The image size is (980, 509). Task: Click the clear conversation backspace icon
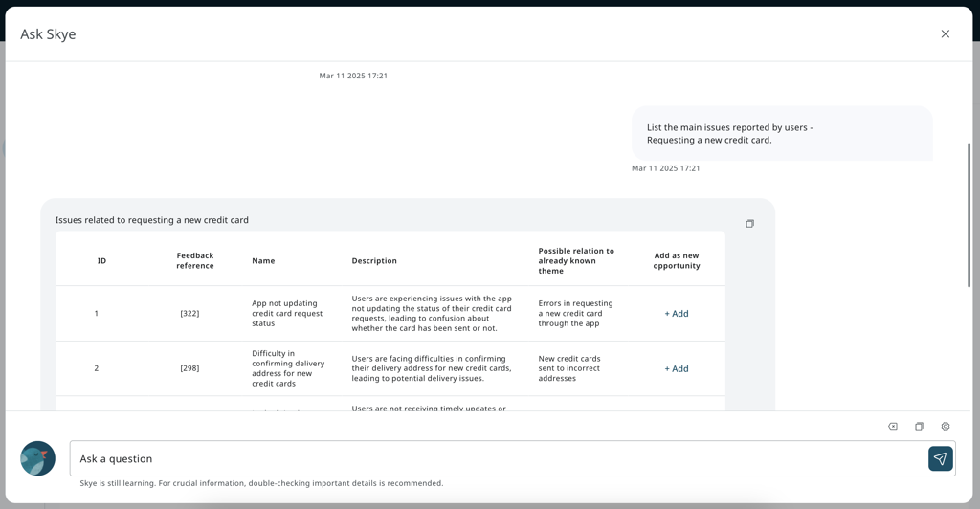click(x=893, y=427)
